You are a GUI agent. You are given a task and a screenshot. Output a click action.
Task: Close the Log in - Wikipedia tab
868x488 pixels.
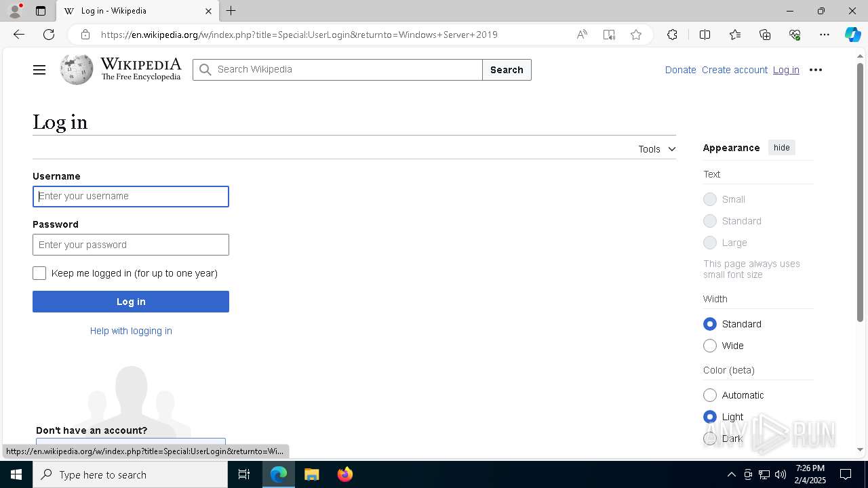tap(208, 11)
